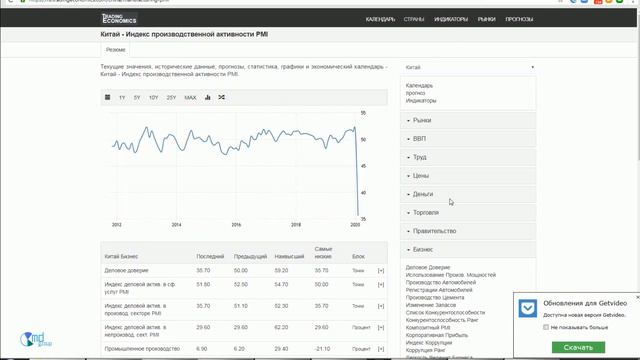The width and height of the screenshot is (640, 360).
Task: Open Деловое доверие table row link
Action: click(126, 271)
